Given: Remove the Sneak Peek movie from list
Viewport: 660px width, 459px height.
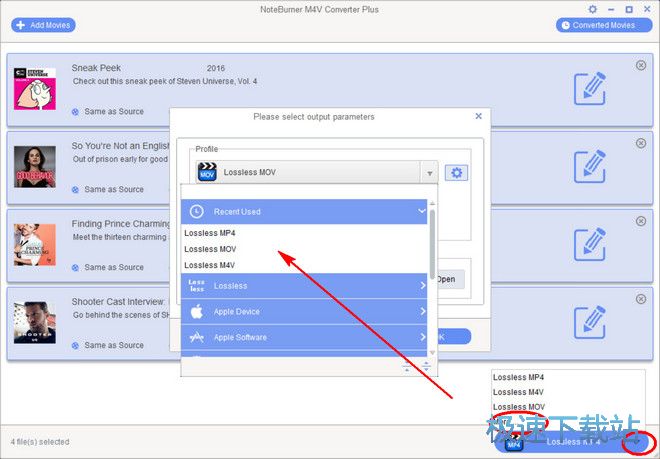Looking at the screenshot, I should coord(641,65).
